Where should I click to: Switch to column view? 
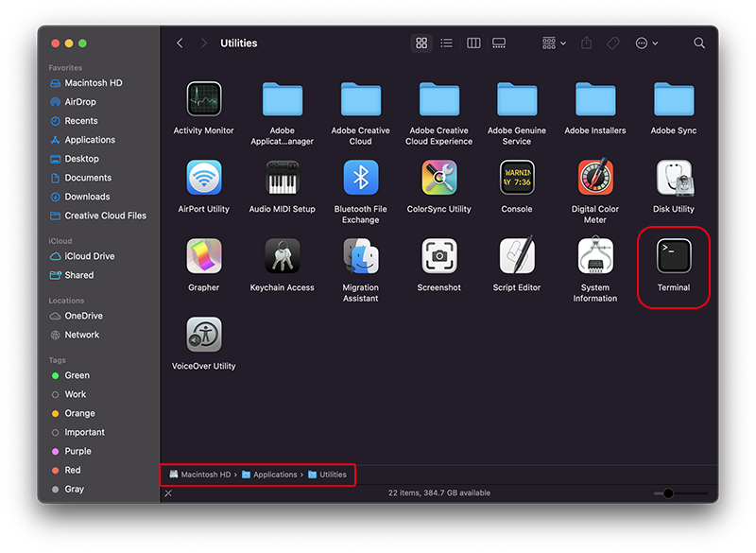click(x=473, y=43)
